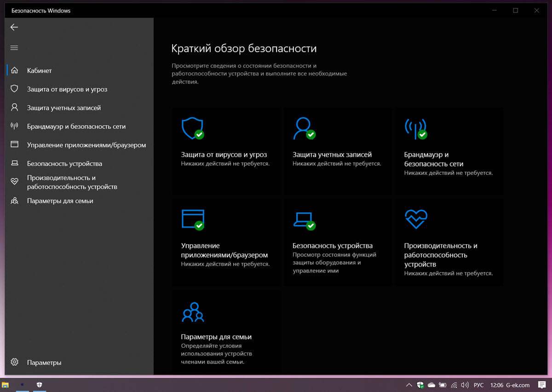Click the Windows Security shield in the taskbar
552x392 pixels.
[40, 385]
